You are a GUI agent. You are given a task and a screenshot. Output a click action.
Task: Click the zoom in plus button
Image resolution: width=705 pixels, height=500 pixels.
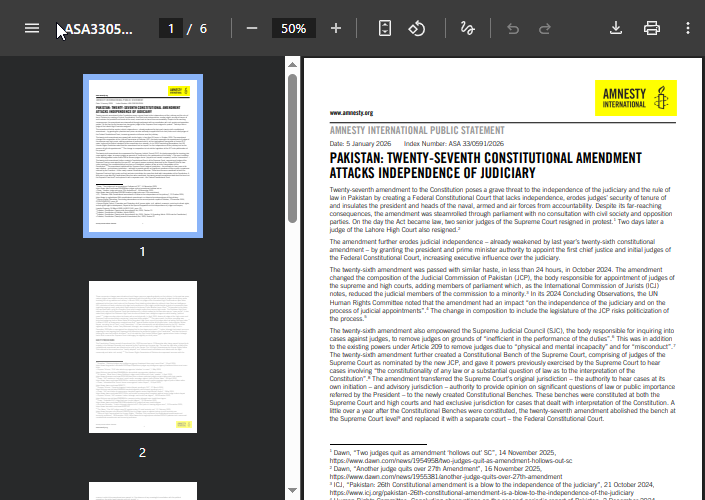tap(336, 28)
